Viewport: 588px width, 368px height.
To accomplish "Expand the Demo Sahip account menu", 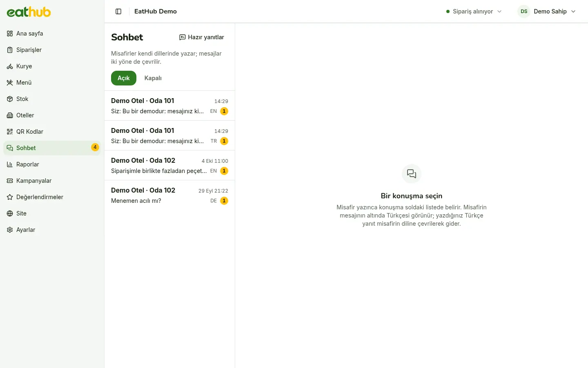I will (x=547, y=11).
